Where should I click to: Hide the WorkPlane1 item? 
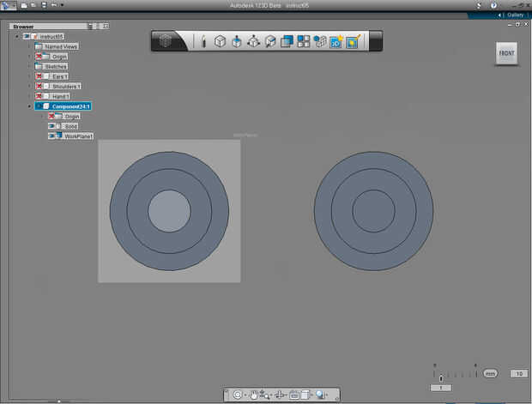click(51, 136)
